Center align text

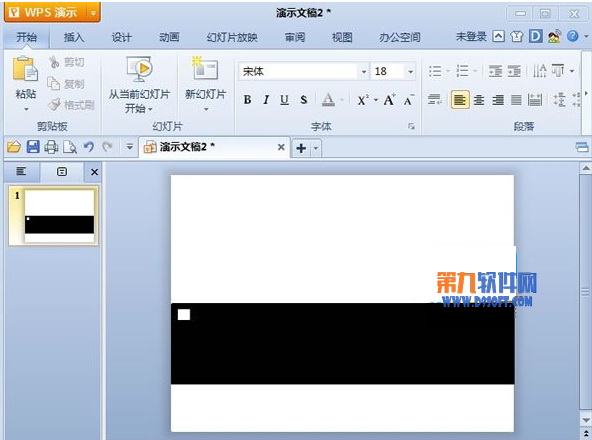(x=479, y=100)
